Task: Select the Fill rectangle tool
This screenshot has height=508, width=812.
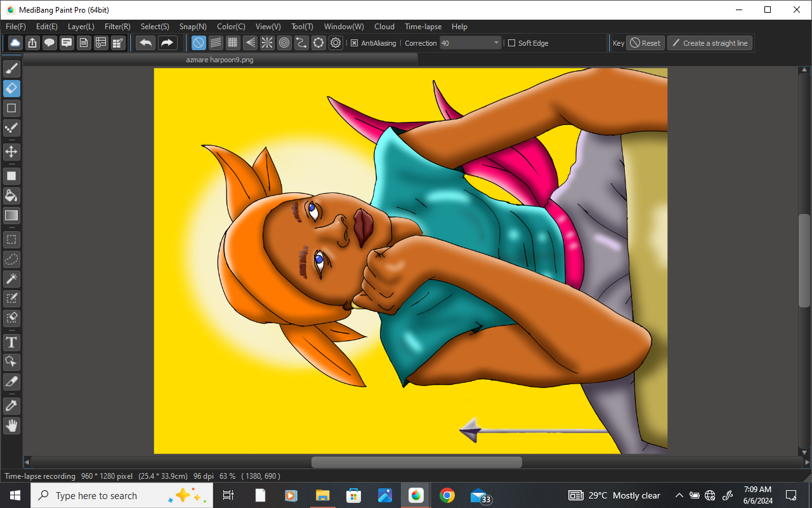Action: tap(11, 176)
